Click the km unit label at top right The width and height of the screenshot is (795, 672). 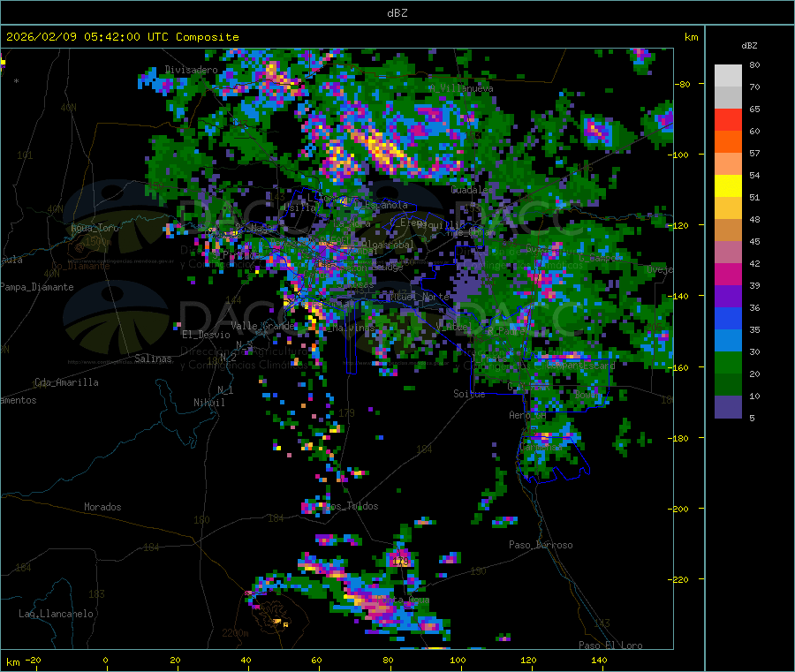pyautogui.click(x=691, y=37)
